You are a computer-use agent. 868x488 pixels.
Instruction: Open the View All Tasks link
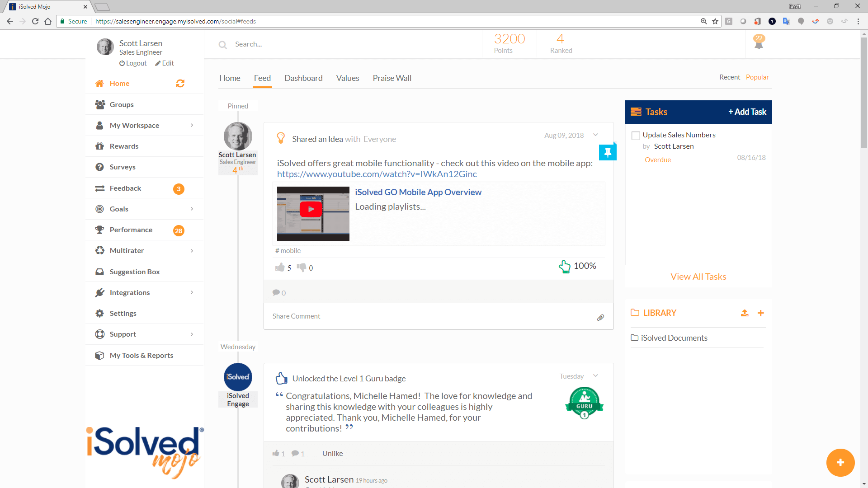(698, 277)
